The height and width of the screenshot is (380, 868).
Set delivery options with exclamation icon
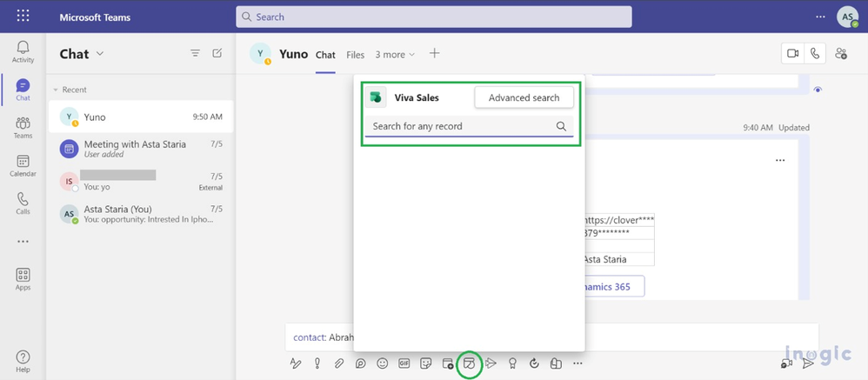317,363
